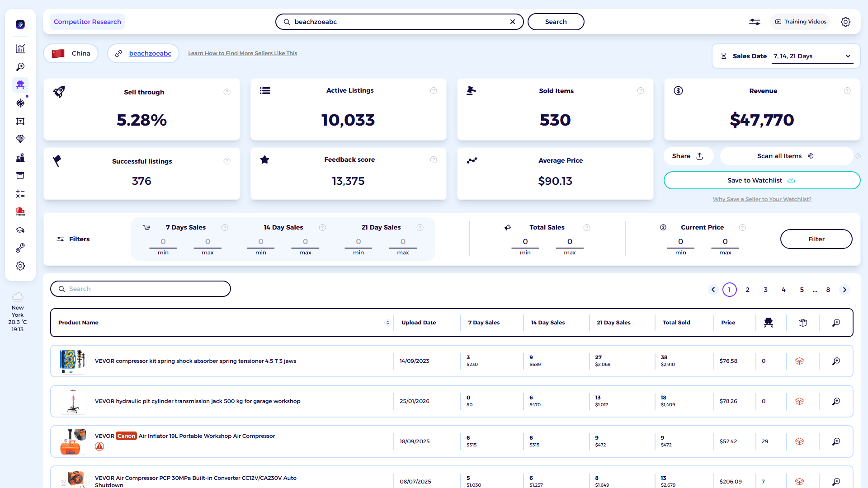The width and height of the screenshot is (868, 488).
Task: Open the product research magnifier for the compressor kit row
Action: [x=836, y=361]
